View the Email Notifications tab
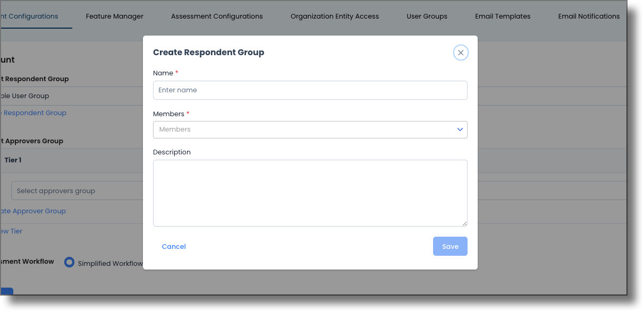Image resolution: width=644 pixels, height=312 pixels. (x=589, y=16)
